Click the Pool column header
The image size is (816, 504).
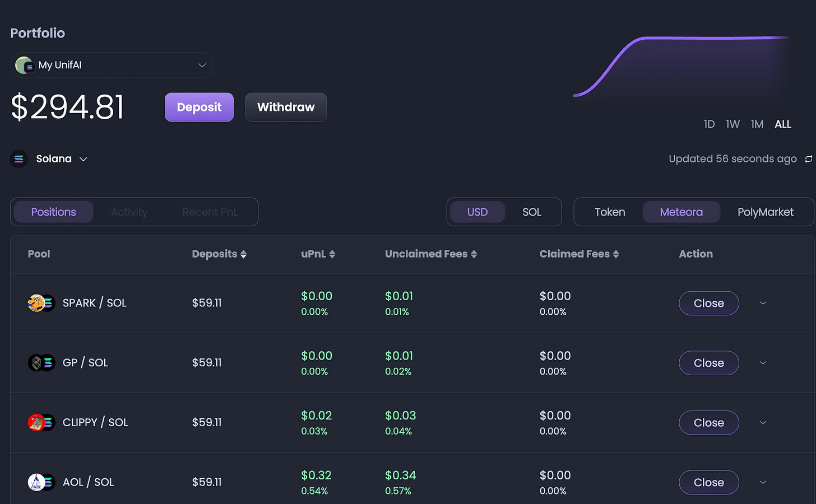pos(39,254)
